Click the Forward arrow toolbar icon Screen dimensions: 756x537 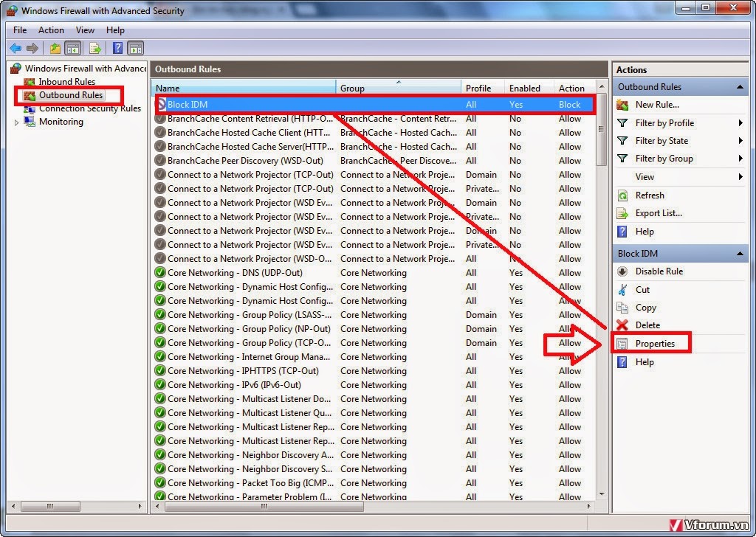point(32,48)
